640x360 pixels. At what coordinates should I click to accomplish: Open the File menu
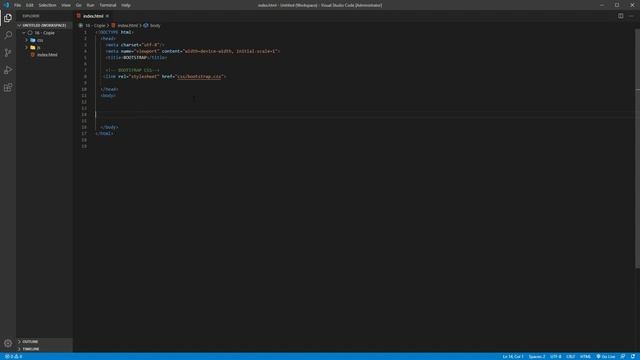tap(17, 5)
